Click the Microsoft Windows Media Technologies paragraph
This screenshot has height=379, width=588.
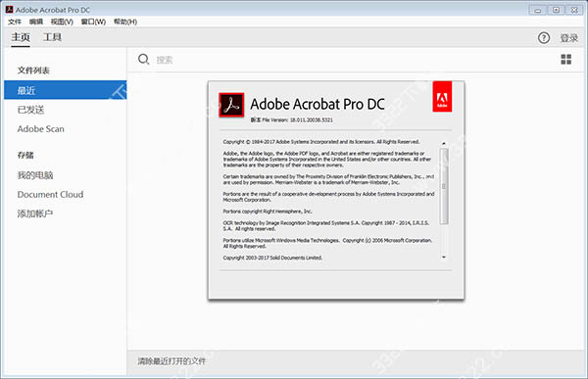point(327,243)
